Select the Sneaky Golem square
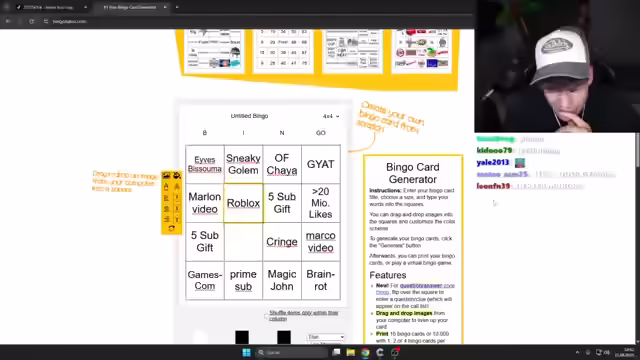 click(243, 164)
